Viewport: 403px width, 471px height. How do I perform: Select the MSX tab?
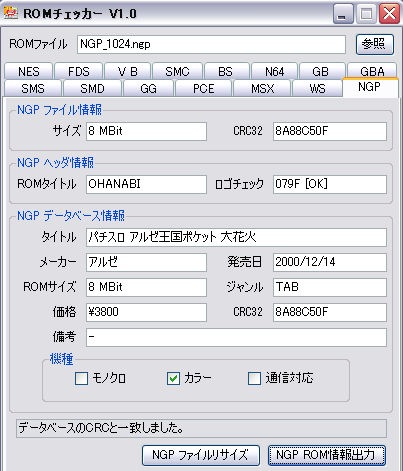(263, 88)
